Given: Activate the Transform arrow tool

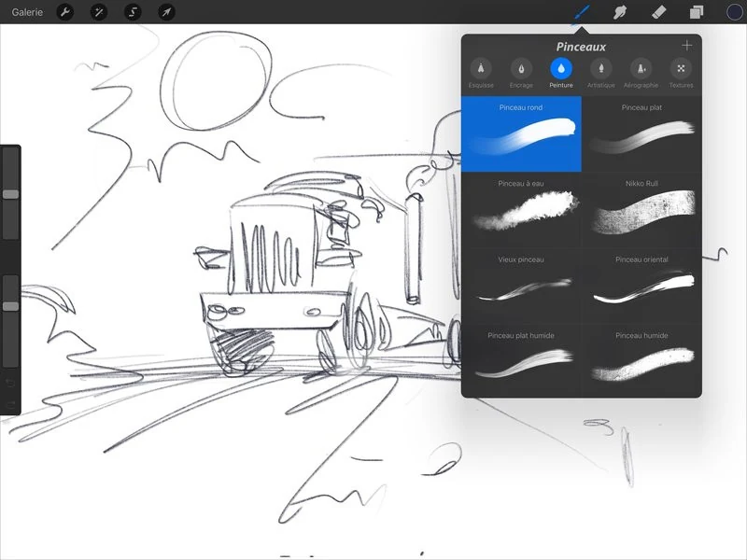Looking at the screenshot, I should coord(167,12).
